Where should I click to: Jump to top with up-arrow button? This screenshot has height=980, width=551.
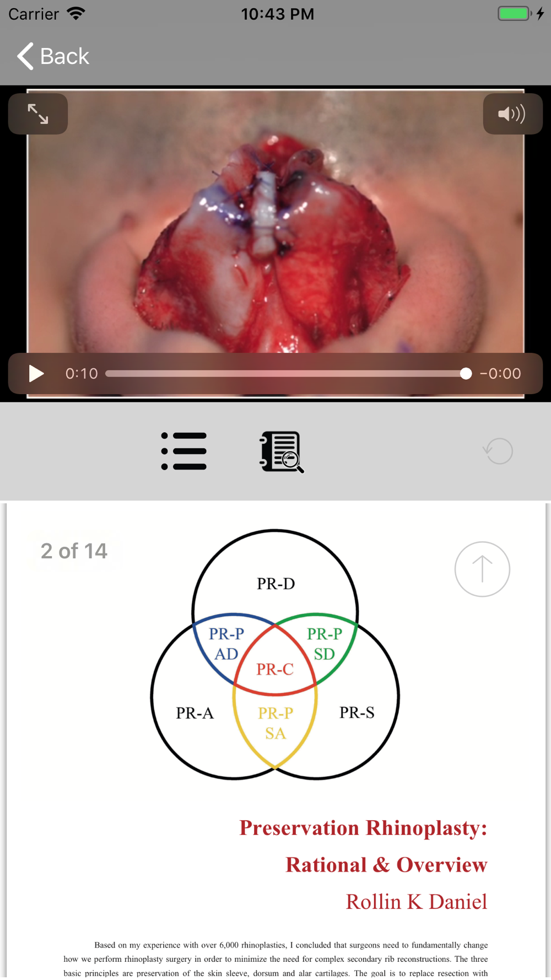[482, 569]
